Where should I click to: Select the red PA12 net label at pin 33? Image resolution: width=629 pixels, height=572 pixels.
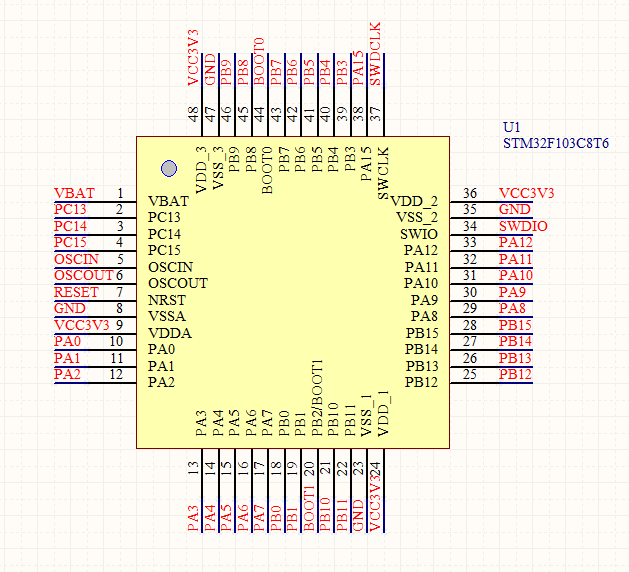pos(515,243)
